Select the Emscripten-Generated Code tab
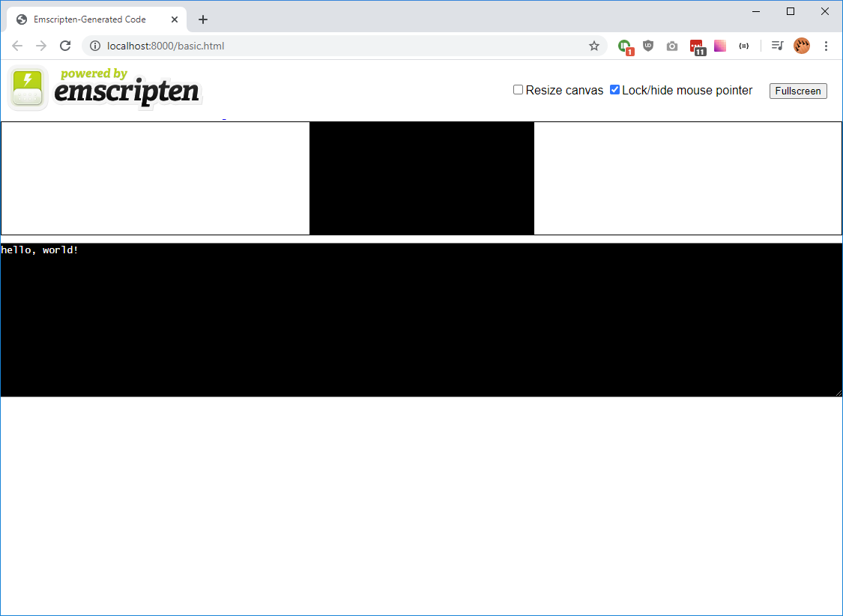The image size is (843, 616). (x=97, y=19)
